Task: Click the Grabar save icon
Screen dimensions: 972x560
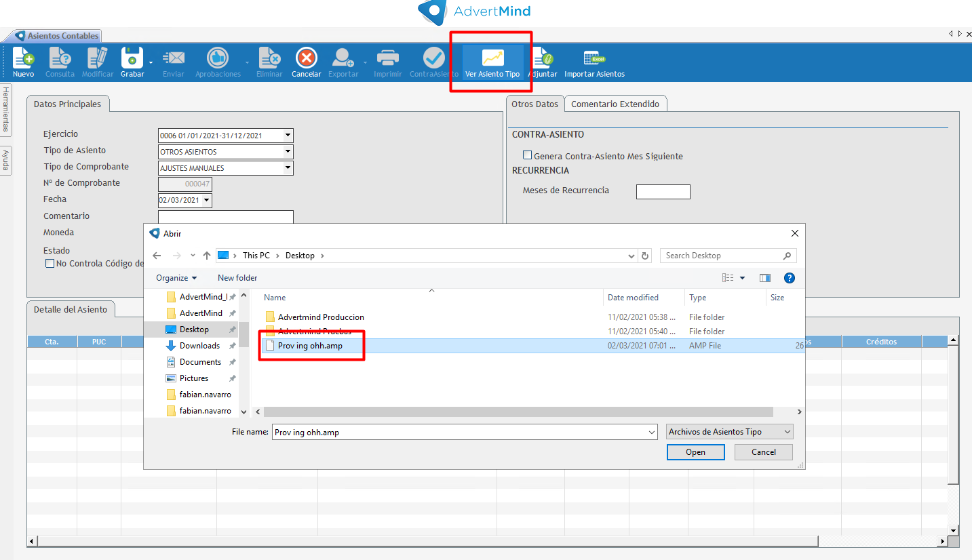Action: click(x=132, y=58)
